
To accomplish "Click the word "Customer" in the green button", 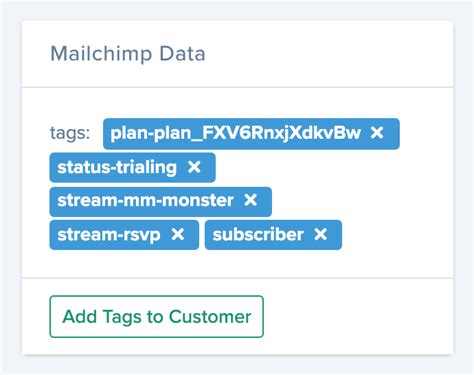I will 210,316.
